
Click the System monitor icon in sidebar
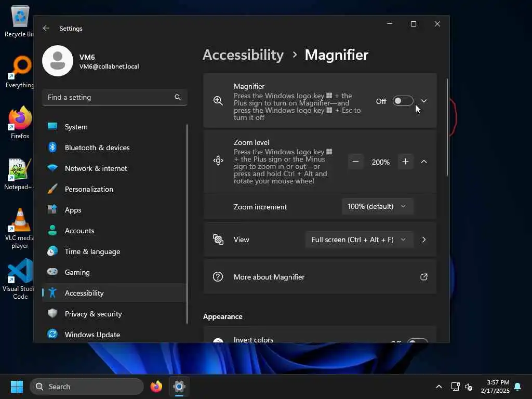point(52,127)
